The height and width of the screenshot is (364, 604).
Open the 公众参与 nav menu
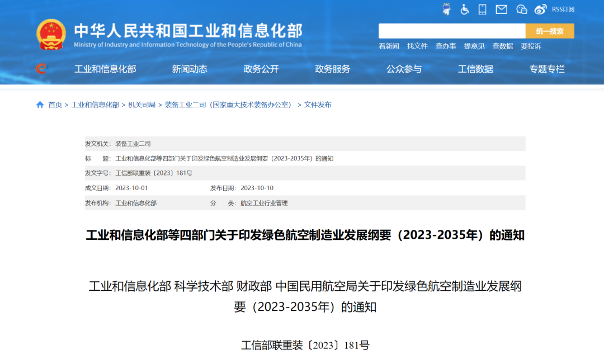pos(404,69)
